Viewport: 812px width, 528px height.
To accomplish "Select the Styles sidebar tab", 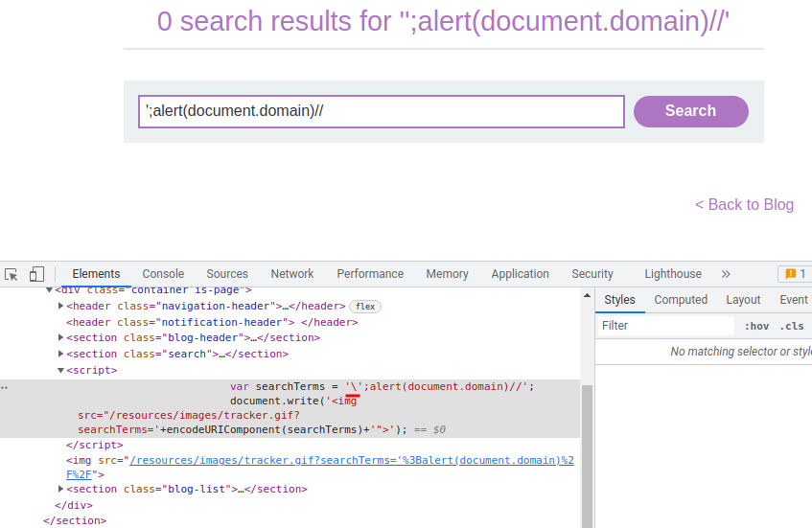I will tap(619, 300).
